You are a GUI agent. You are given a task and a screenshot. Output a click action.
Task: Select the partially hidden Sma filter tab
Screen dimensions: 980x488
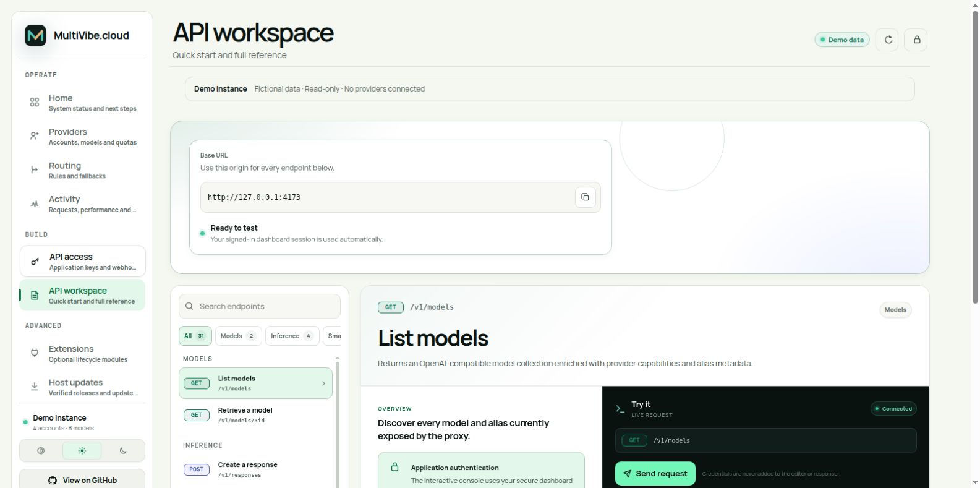click(332, 336)
